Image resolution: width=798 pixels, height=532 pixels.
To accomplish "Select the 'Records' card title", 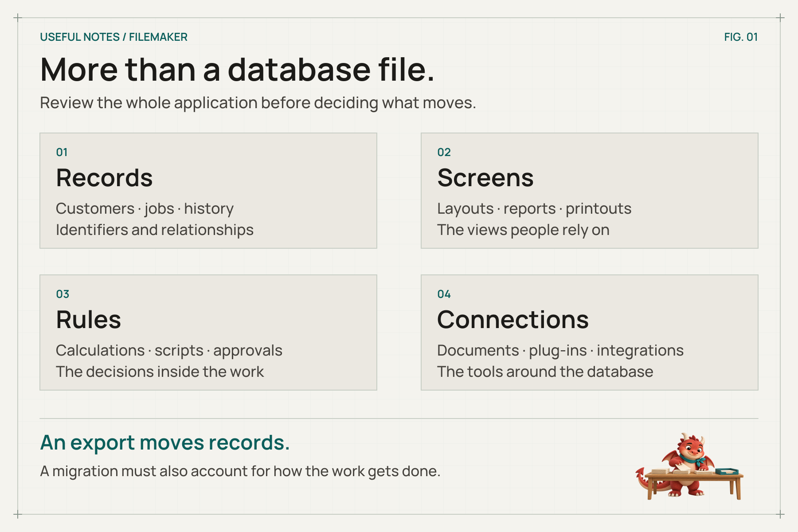I will tap(104, 178).
